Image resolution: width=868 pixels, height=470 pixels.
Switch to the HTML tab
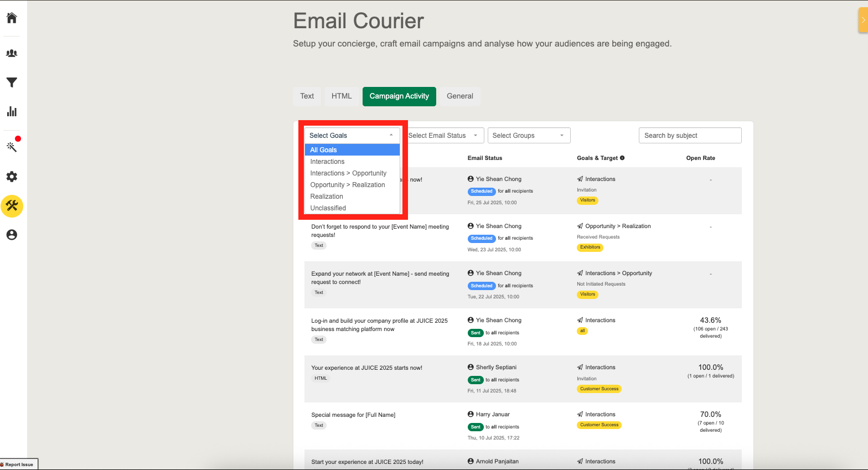[342, 96]
